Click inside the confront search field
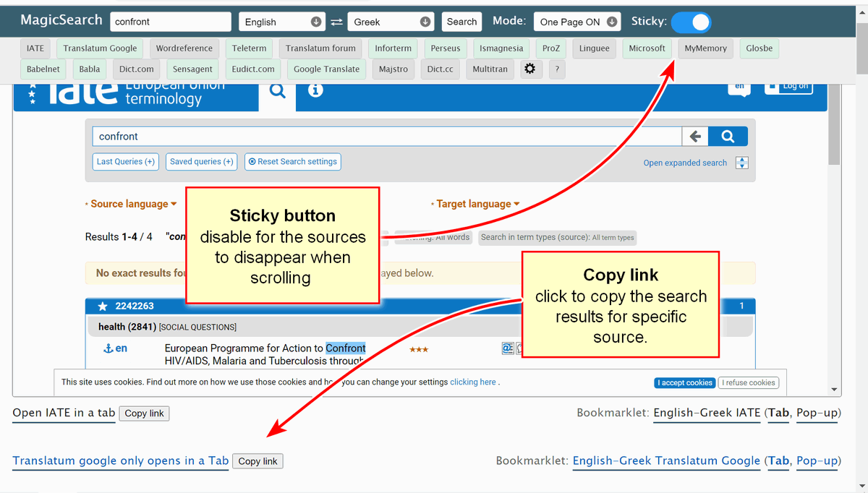868x493 pixels. point(170,21)
